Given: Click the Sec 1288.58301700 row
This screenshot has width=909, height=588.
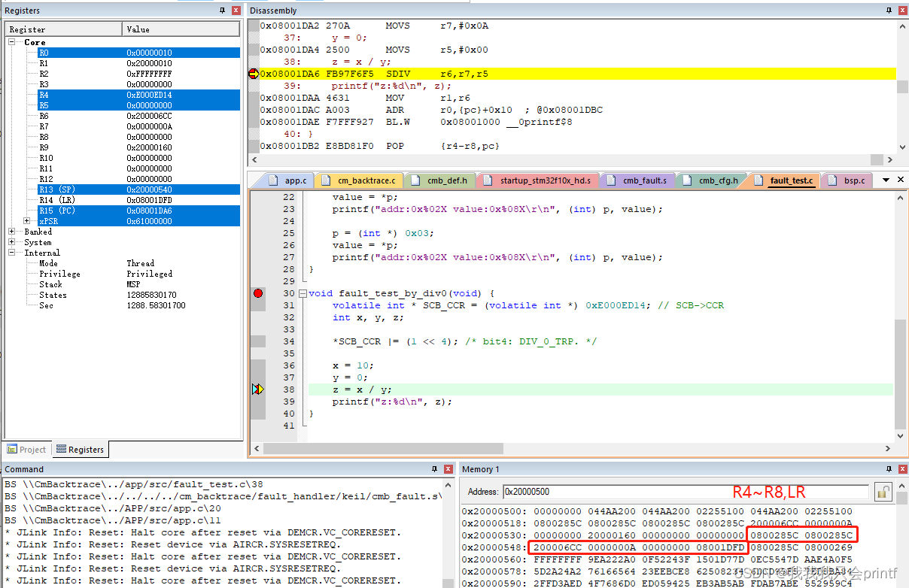Looking at the screenshot, I should pyautogui.click(x=139, y=305).
